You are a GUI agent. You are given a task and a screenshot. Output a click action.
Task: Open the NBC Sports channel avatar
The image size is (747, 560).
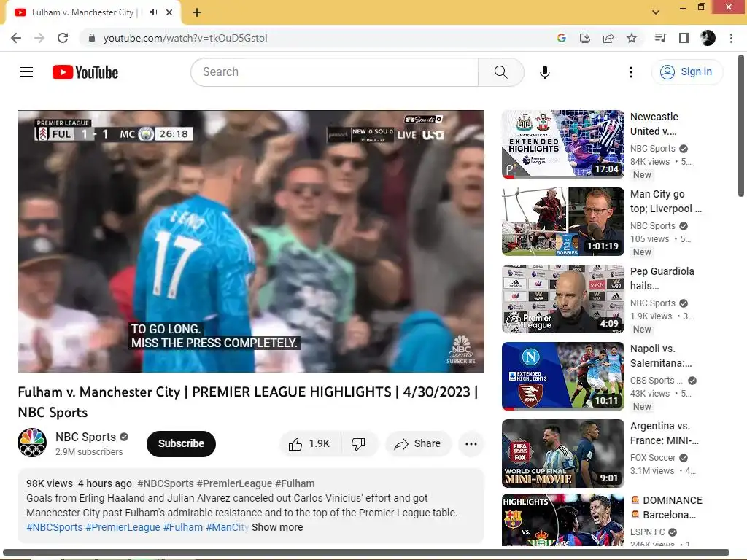point(32,443)
